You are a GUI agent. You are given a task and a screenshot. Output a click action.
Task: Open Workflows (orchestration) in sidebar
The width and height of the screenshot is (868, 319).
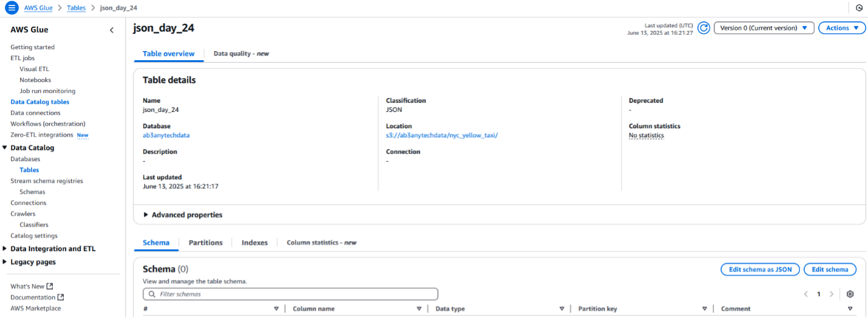click(x=48, y=123)
